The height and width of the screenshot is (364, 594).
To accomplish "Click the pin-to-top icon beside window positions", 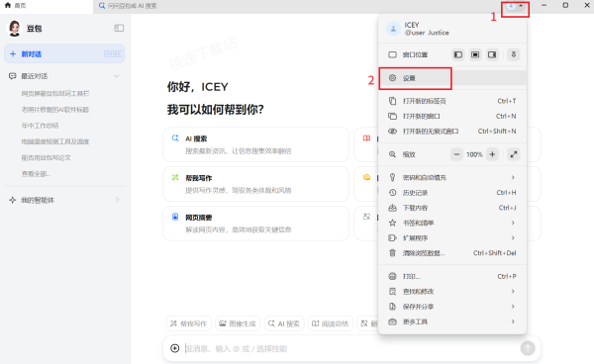I will pyautogui.click(x=514, y=54).
